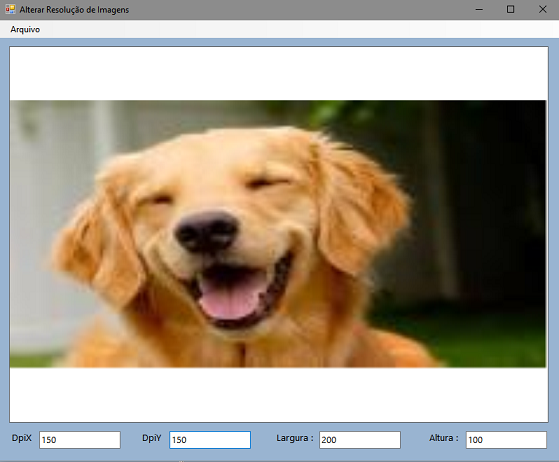Screen dimensions: 559x462
Task: Click the DpiY label
Action: pos(152,438)
